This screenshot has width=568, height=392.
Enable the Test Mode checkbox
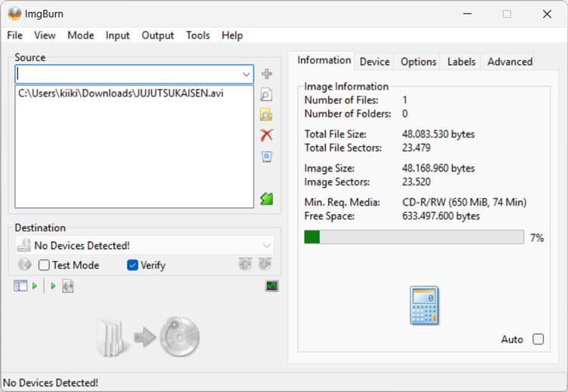[x=45, y=265]
